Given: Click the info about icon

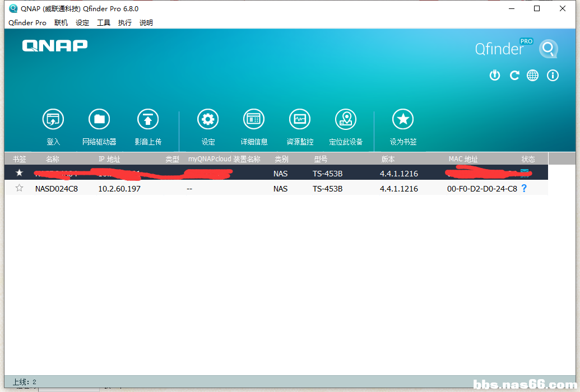Looking at the screenshot, I should coord(553,76).
